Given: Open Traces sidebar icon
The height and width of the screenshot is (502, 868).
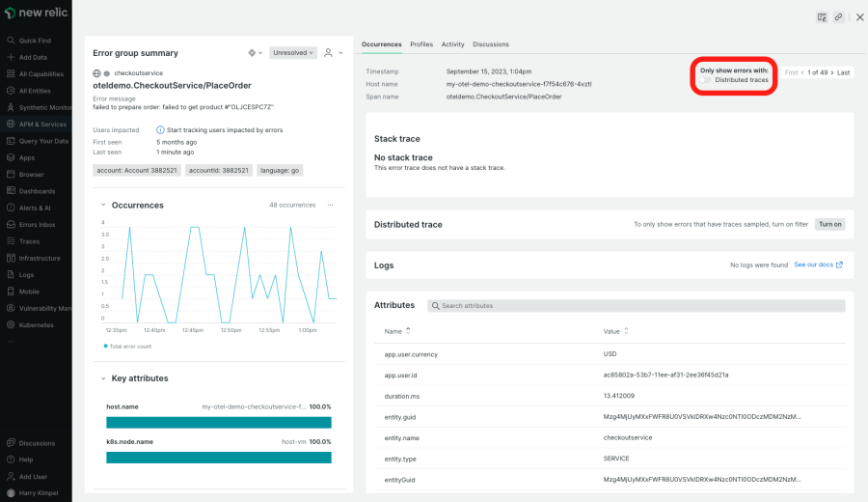Looking at the screenshot, I should tap(11, 241).
